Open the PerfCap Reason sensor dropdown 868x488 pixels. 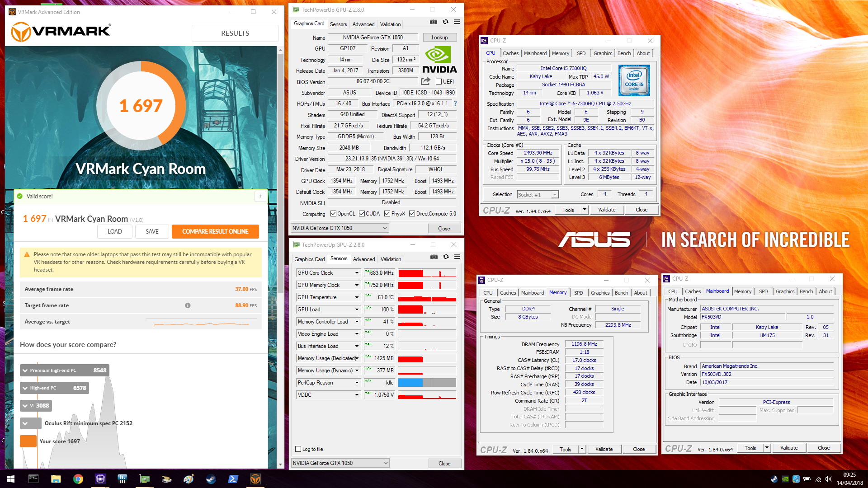point(357,383)
